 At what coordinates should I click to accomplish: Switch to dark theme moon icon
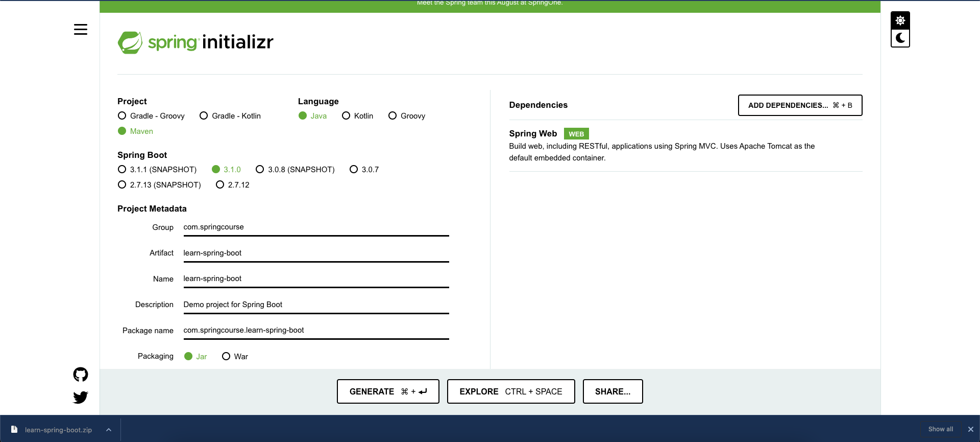click(x=900, y=38)
